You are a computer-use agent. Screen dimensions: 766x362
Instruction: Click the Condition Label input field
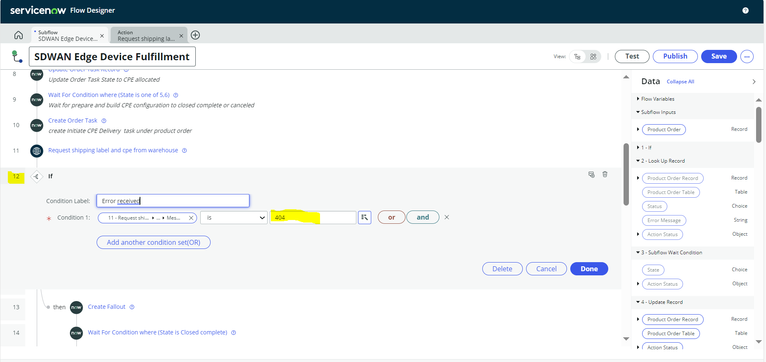point(173,201)
